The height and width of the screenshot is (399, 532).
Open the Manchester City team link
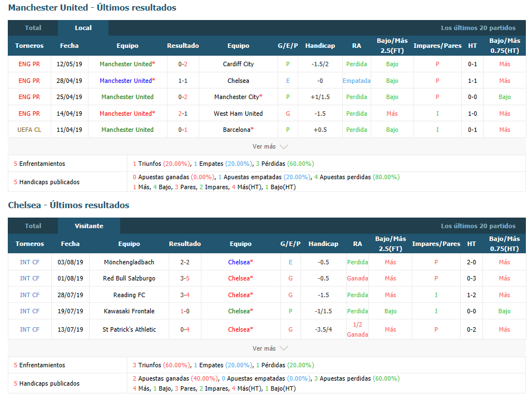238,97
